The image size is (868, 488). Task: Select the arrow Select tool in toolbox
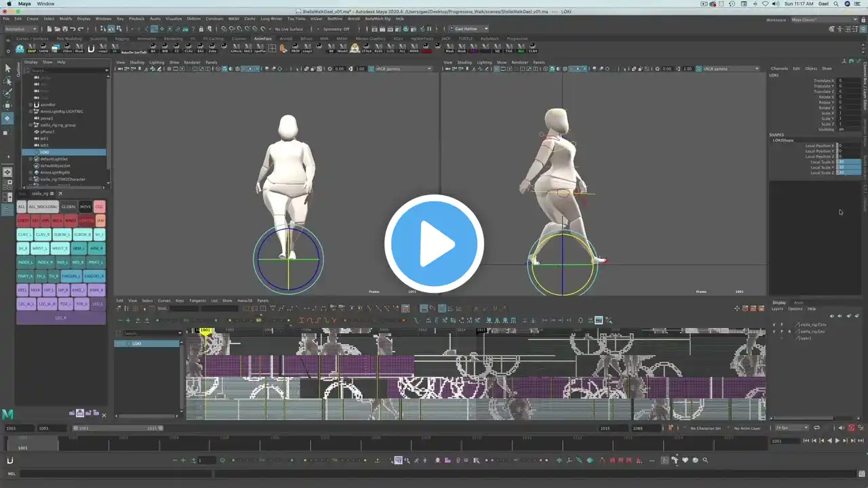click(x=7, y=68)
